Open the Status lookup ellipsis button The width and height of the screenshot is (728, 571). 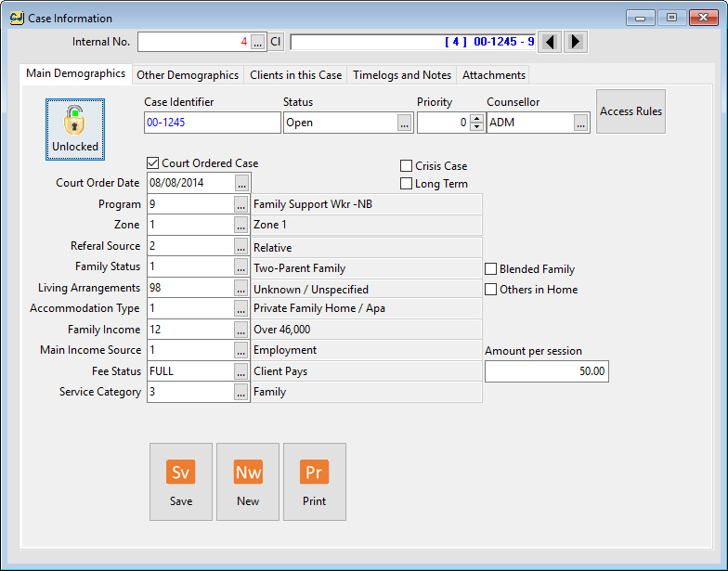tap(404, 123)
